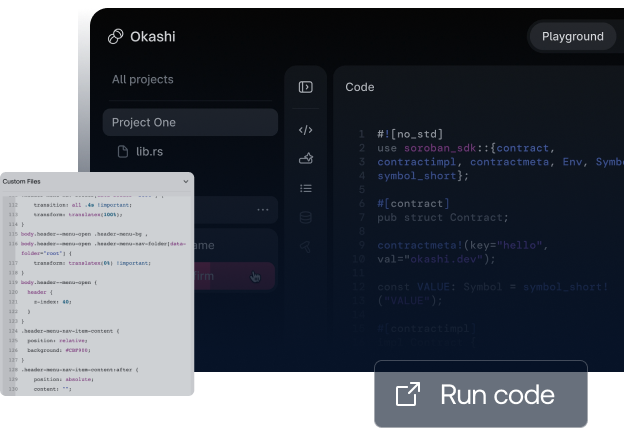Open the list view icon
The height and width of the screenshot is (428, 624).
[306, 188]
